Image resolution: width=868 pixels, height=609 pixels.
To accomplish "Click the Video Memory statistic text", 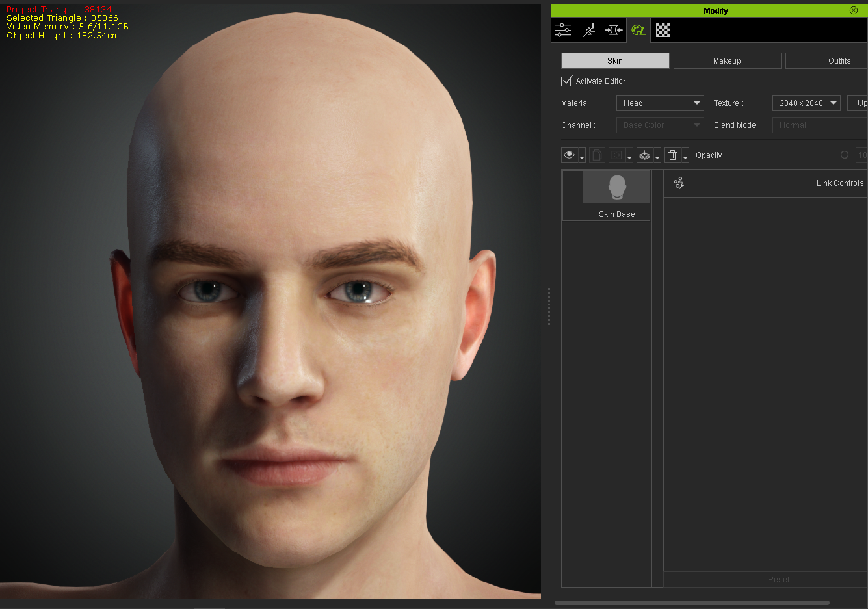I will pyautogui.click(x=68, y=27).
